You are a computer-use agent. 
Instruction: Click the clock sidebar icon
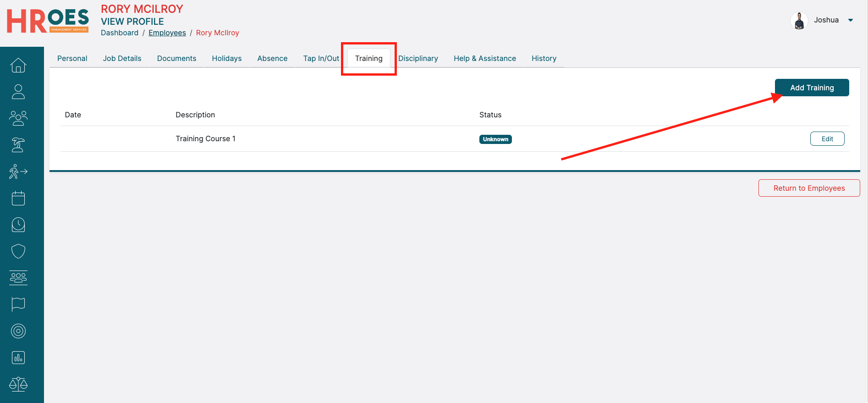pos(18,225)
